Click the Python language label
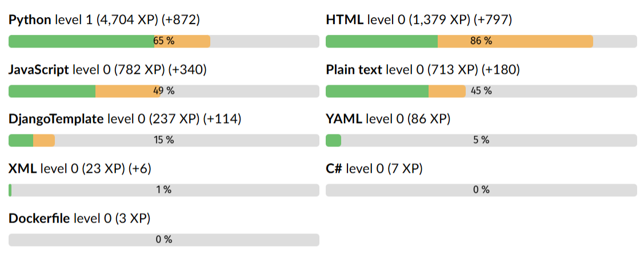The width and height of the screenshot is (644, 258). coord(30,20)
